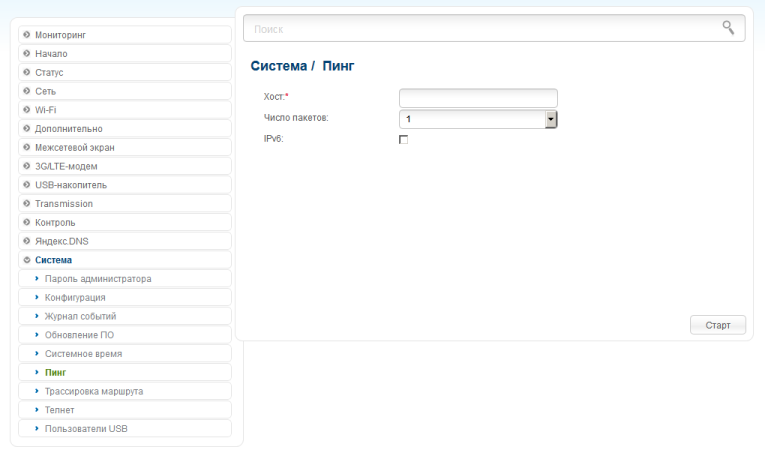765x456 pixels.
Task: Click the Старт button
Action: point(718,325)
